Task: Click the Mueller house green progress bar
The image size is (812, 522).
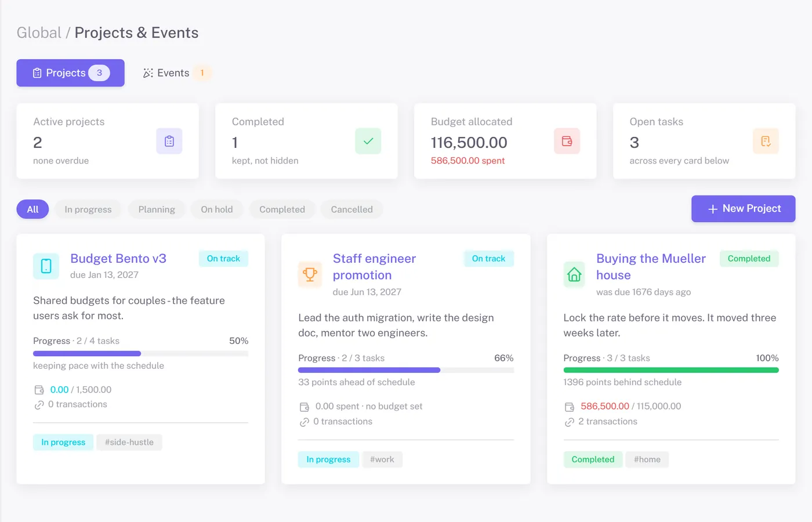Action: pyautogui.click(x=671, y=370)
